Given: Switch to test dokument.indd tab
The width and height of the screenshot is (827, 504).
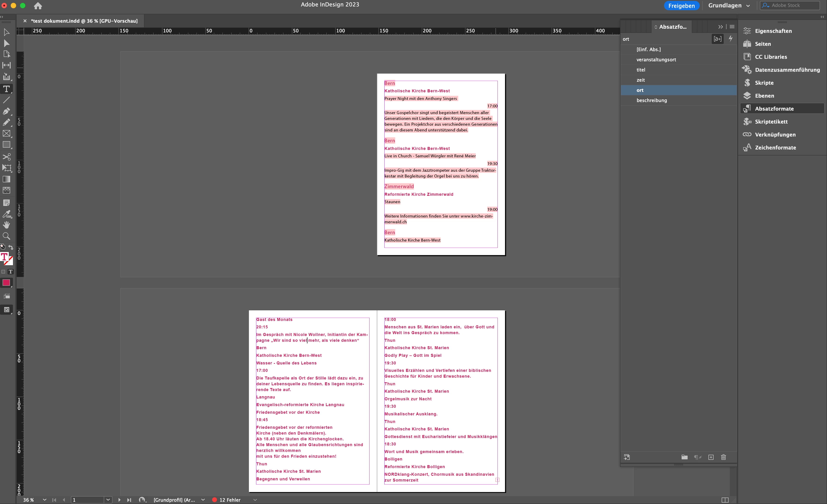Looking at the screenshot, I should (84, 21).
